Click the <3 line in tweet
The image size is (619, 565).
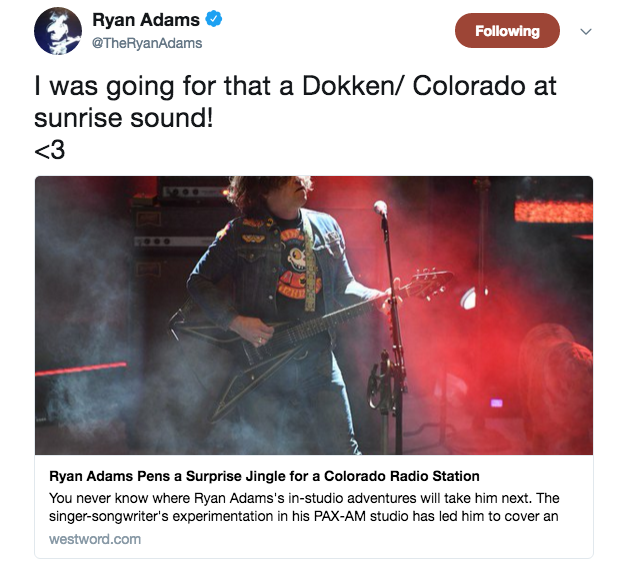click(50, 150)
